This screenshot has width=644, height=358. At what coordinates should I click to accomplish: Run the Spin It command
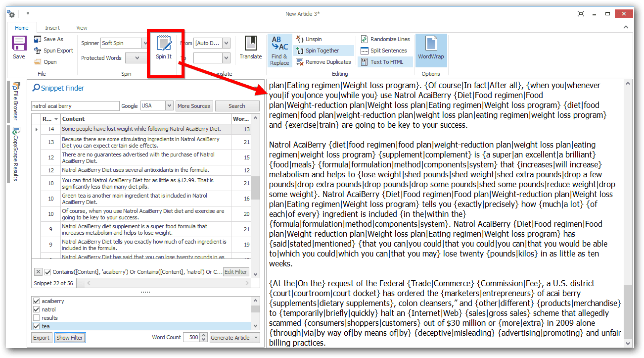(x=164, y=48)
